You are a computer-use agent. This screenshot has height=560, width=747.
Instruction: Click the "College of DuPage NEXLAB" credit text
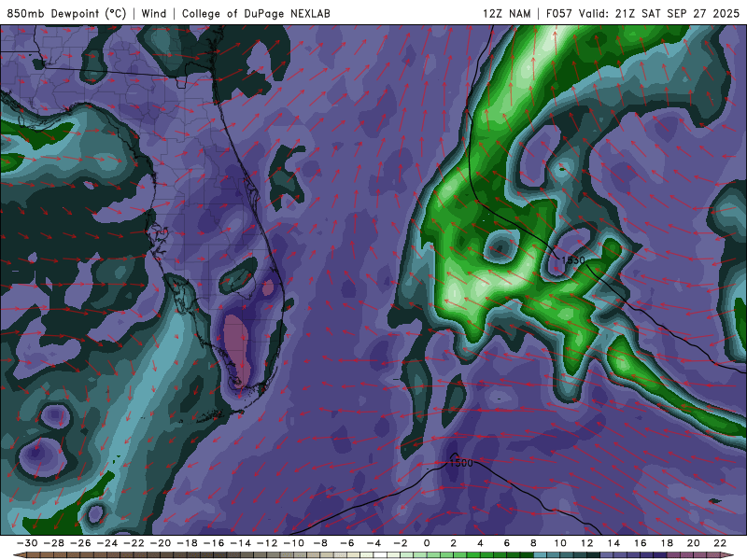(256, 13)
